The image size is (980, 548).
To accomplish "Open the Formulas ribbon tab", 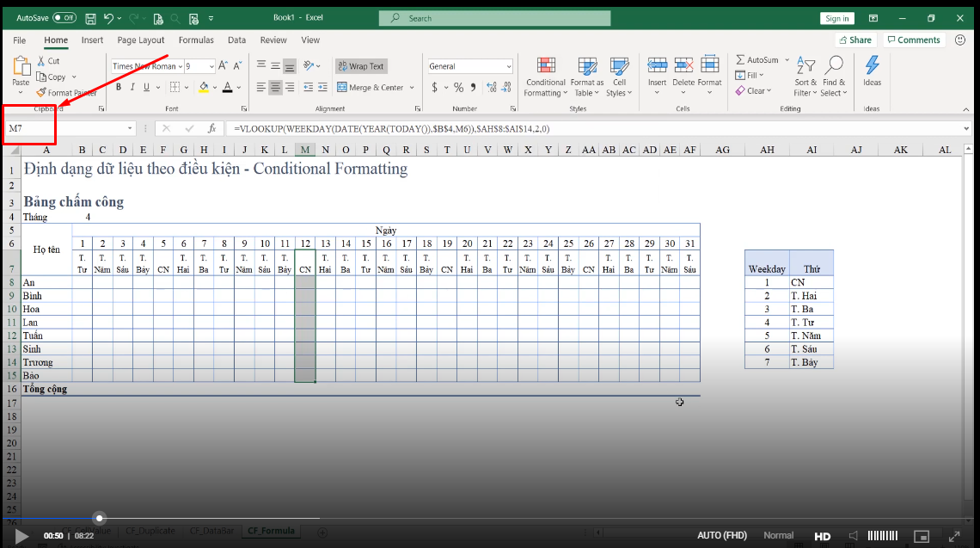I will [x=196, y=40].
